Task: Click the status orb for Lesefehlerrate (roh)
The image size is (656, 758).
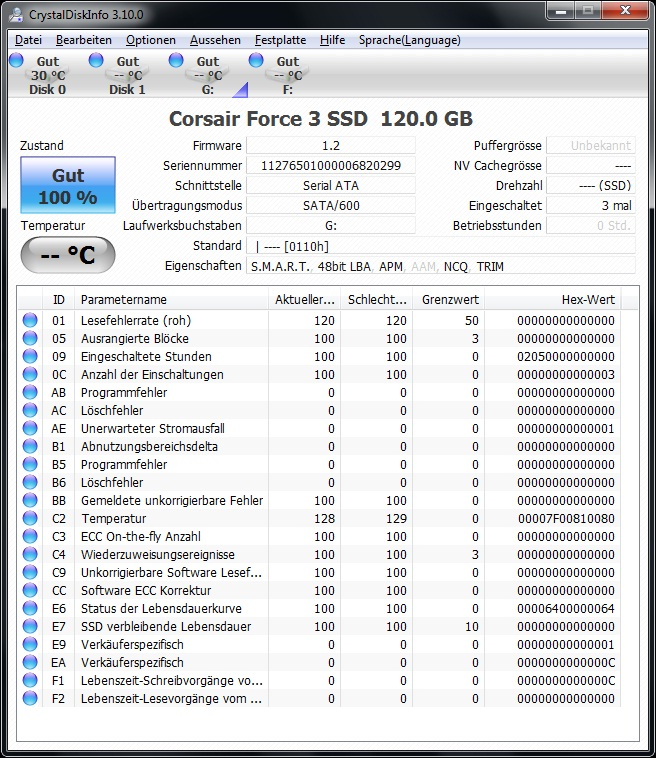Action: [30, 320]
